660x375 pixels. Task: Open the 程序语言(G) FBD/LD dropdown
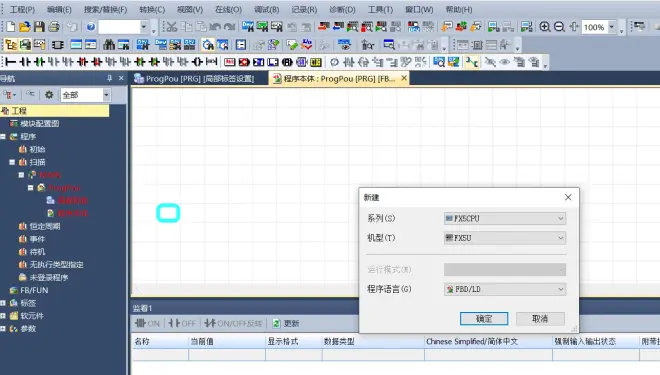505,289
